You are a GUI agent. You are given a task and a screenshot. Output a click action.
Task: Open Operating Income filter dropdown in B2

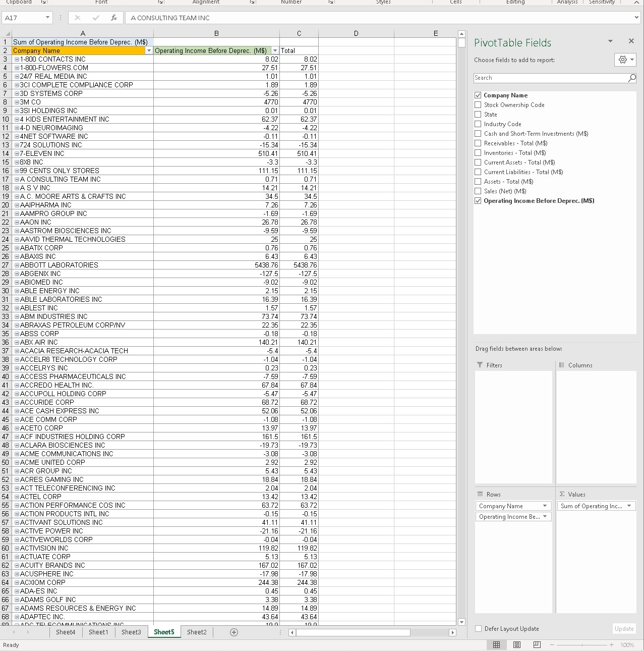click(x=275, y=50)
